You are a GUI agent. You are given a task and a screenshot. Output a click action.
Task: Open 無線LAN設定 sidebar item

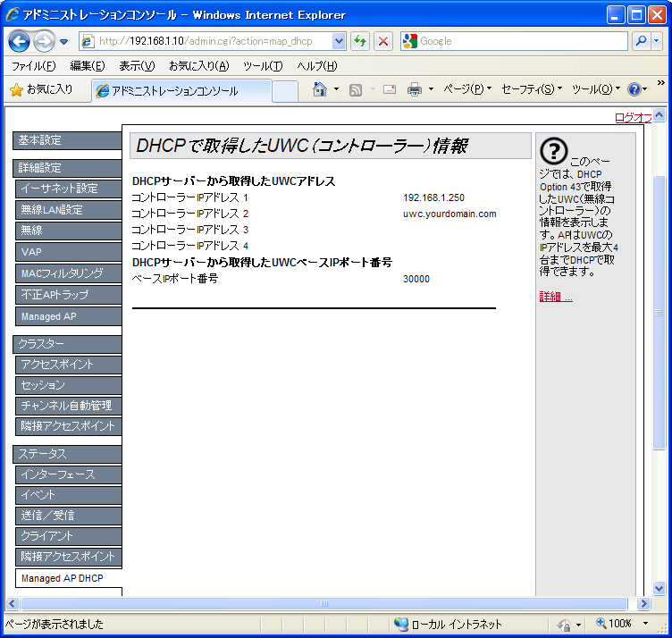(69, 210)
